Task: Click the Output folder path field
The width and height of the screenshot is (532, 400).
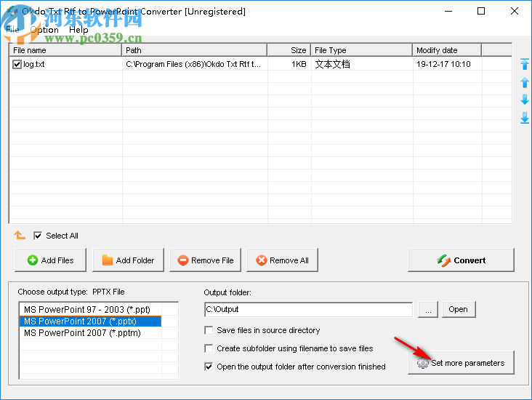Action: click(x=309, y=309)
